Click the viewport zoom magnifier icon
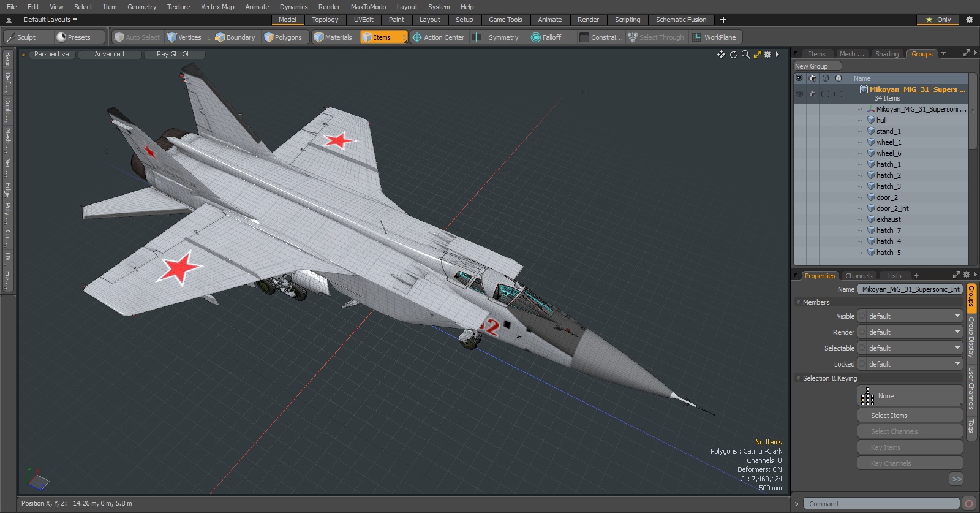This screenshot has height=513, width=980. point(745,55)
